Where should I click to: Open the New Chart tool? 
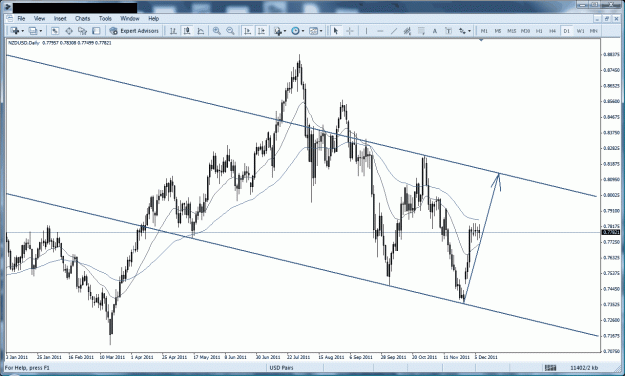coord(15,31)
